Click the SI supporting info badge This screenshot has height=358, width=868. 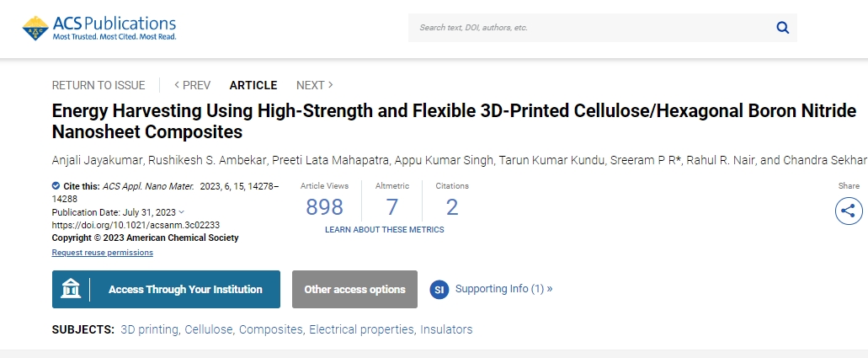pos(439,289)
